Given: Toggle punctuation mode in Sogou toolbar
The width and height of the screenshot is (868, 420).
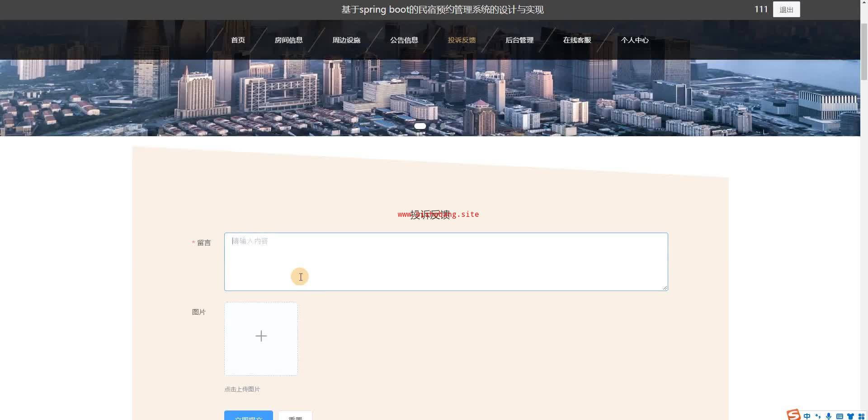Looking at the screenshot, I should [818, 416].
